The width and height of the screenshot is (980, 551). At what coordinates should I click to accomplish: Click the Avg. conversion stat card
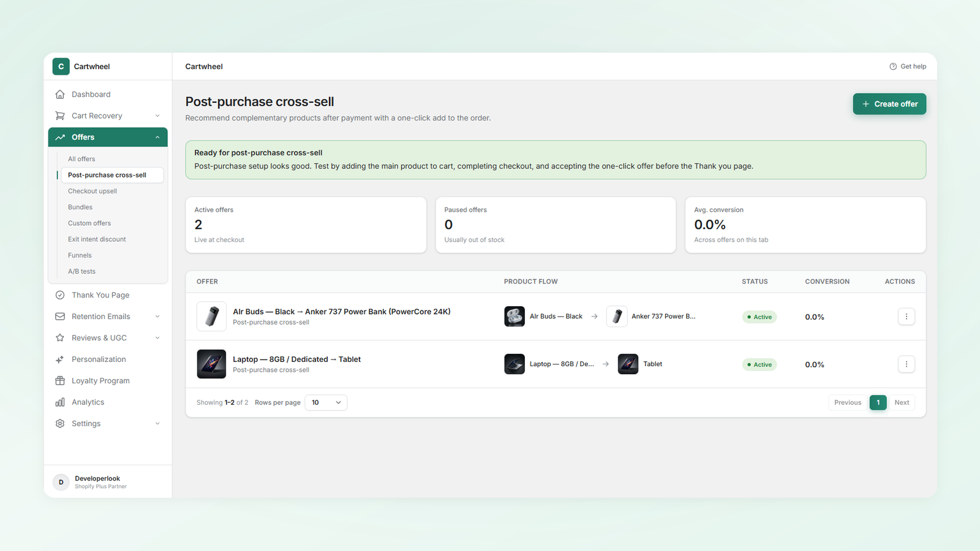tap(805, 225)
